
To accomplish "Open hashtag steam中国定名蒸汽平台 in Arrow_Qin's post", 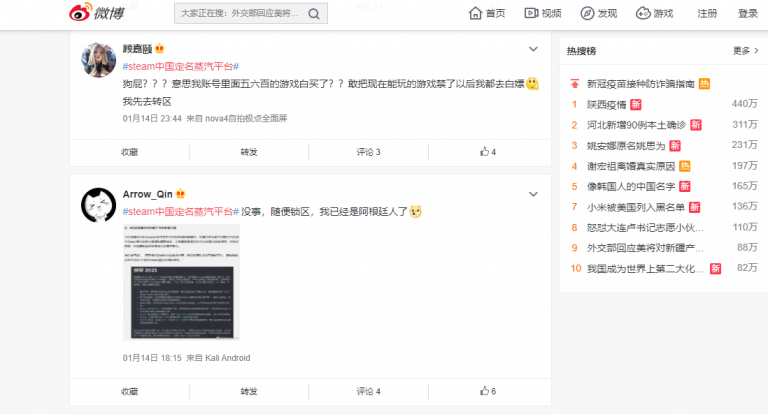I will [x=181, y=212].
